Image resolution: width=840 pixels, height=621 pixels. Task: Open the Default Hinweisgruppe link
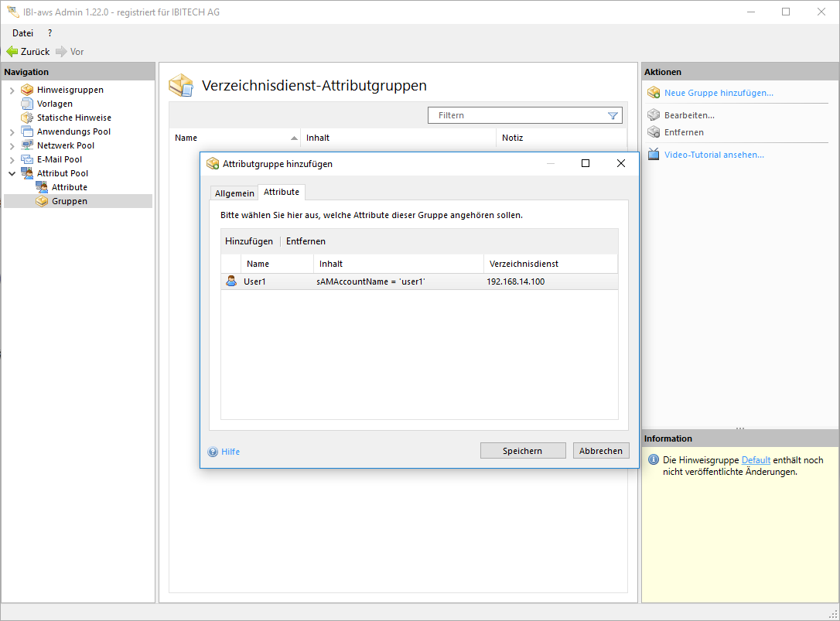pos(756,460)
